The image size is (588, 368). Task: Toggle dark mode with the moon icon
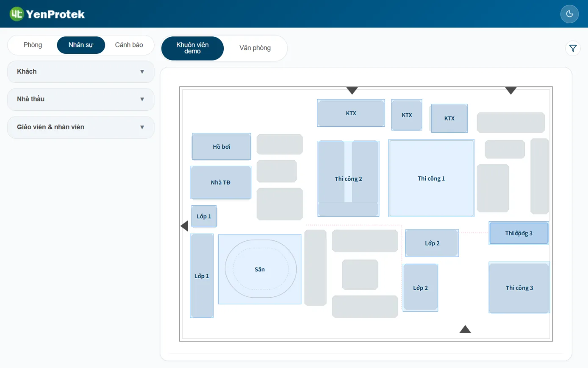(x=569, y=14)
